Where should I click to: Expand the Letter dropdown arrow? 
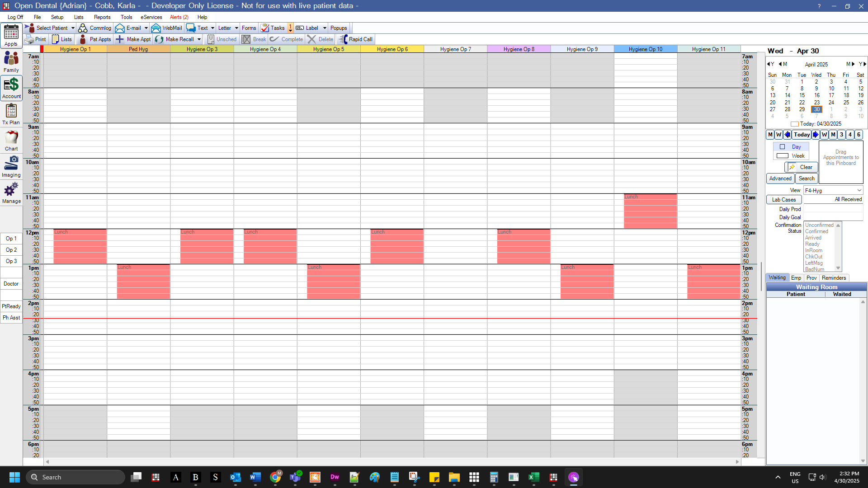point(236,28)
